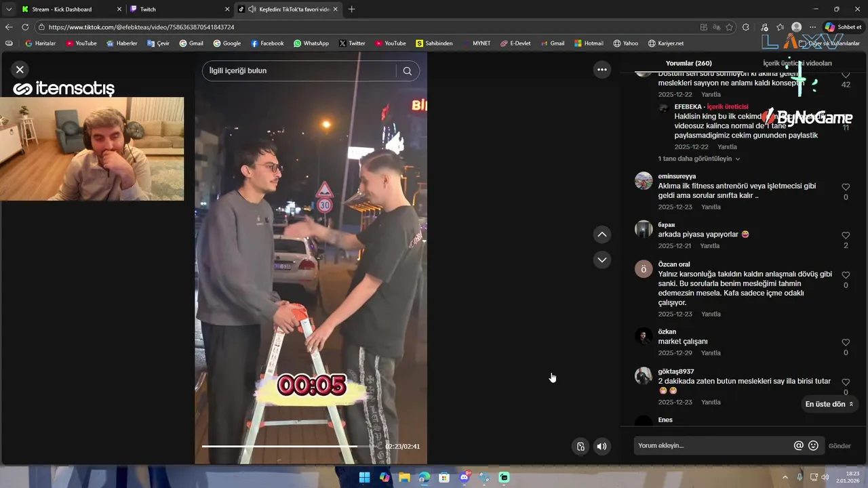This screenshot has height=488, width=868.
Task: Open the emoji picker in comment box
Action: pos(813,445)
